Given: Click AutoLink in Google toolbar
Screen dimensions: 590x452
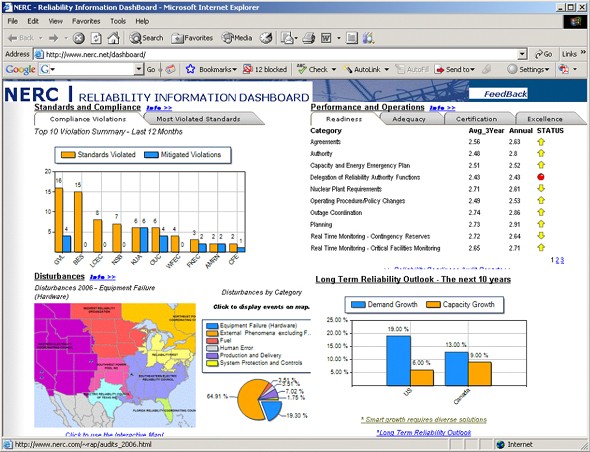Looking at the screenshot, I should click(362, 69).
